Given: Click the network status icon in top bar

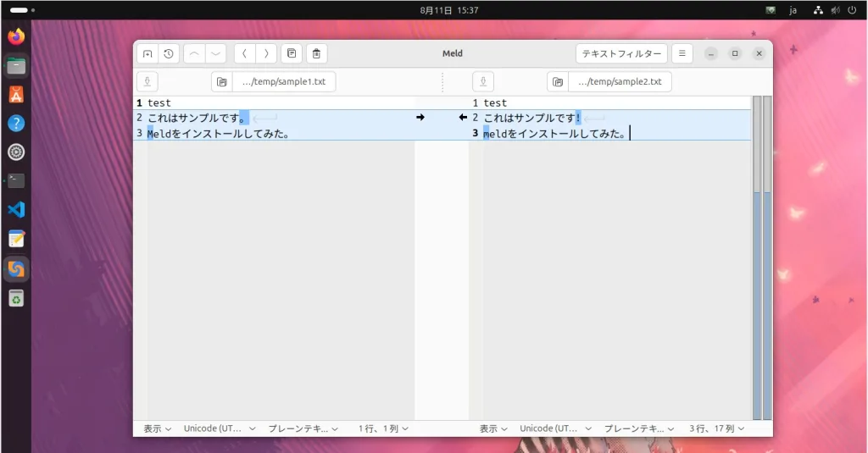Looking at the screenshot, I should tap(818, 10).
